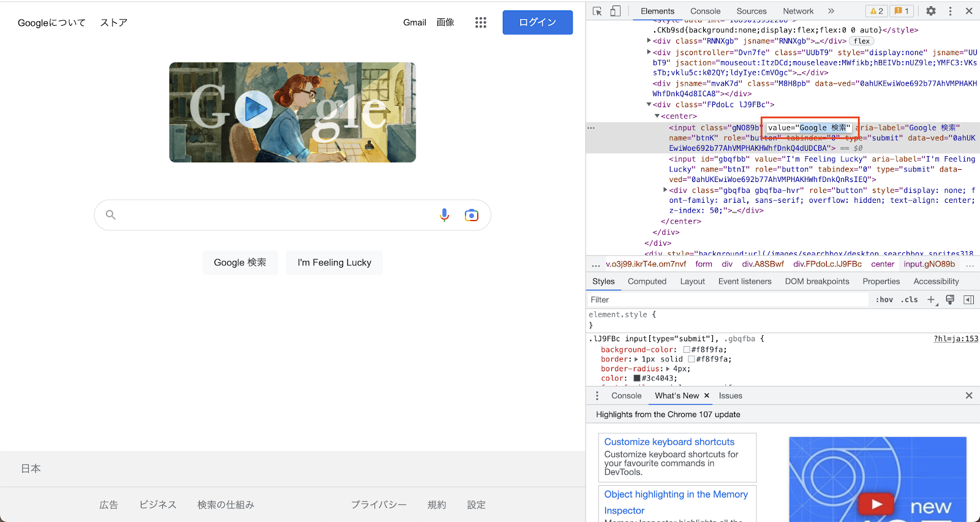This screenshot has height=522, width=980.
Task: Click the Google 検索 button
Action: tap(240, 262)
